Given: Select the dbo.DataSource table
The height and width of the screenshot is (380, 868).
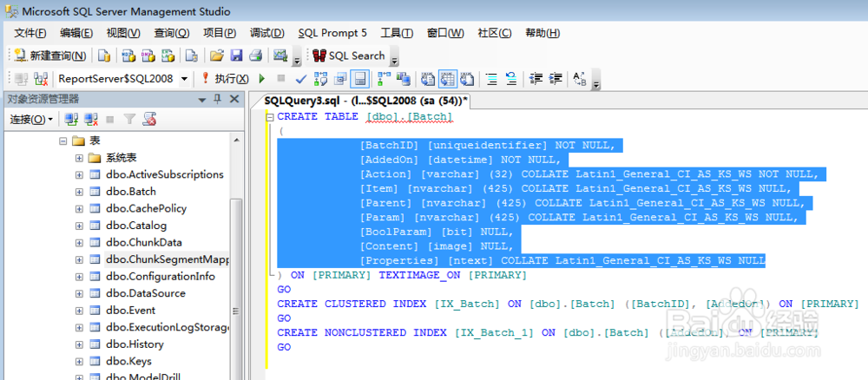Looking at the screenshot, I should click(x=146, y=293).
